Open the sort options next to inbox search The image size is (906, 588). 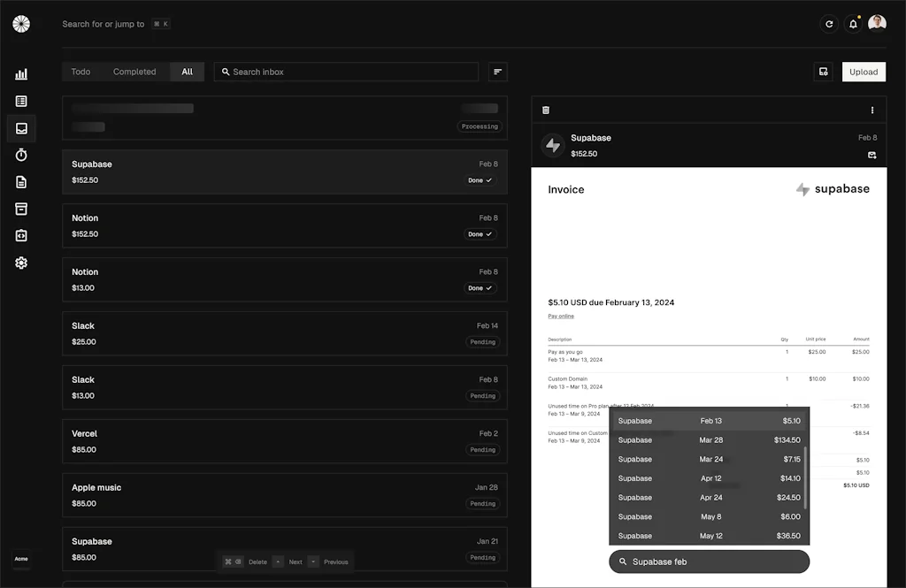pyautogui.click(x=497, y=72)
